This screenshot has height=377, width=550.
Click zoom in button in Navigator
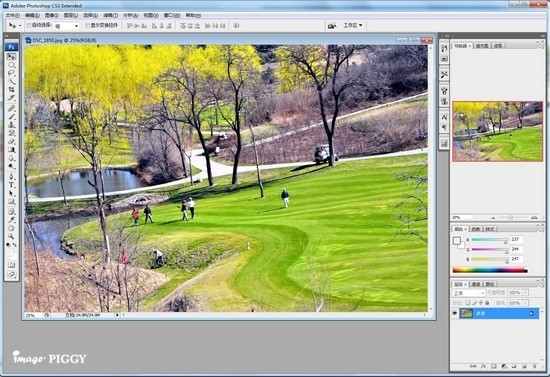[534, 217]
